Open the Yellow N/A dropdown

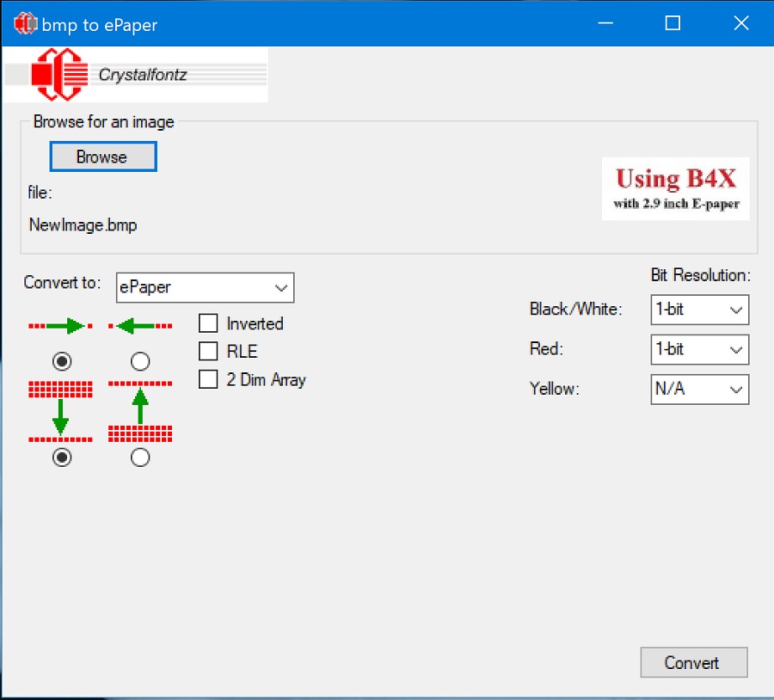699,390
